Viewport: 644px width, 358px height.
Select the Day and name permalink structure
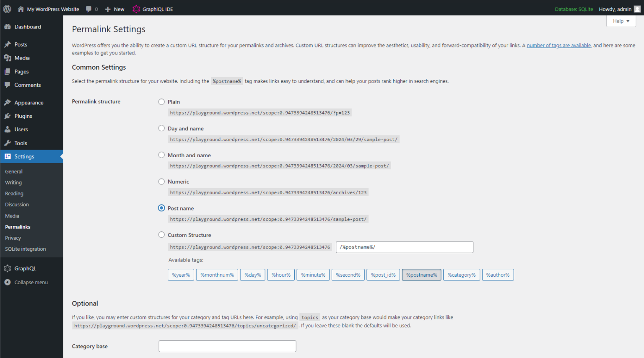coord(161,128)
